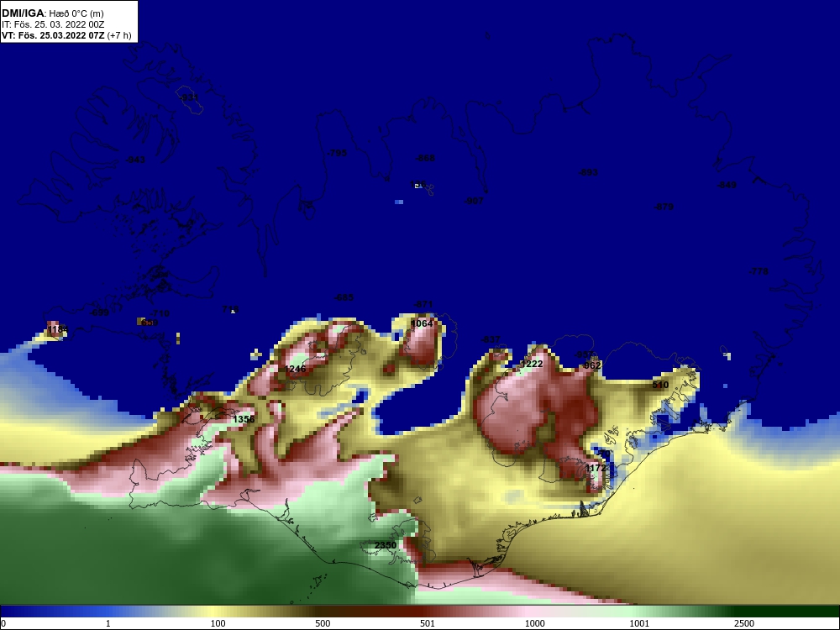The image size is (840, 630).
Task: Click the 510 value label
Action: (660, 385)
